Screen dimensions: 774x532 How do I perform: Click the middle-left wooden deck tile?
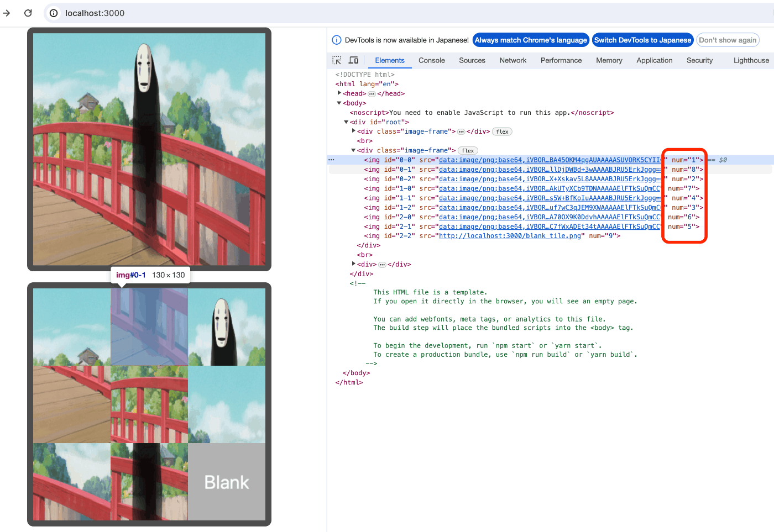click(x=72, y=404)
